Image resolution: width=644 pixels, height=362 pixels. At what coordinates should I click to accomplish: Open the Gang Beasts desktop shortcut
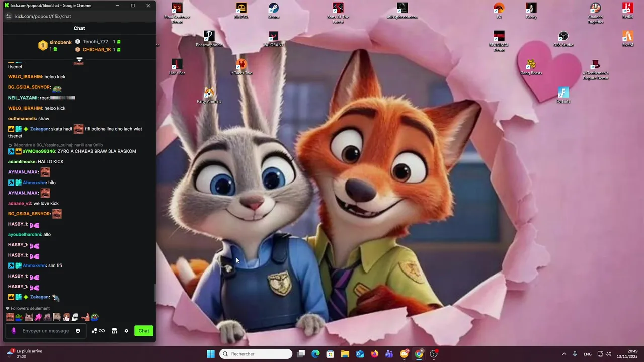pos(531,67)
